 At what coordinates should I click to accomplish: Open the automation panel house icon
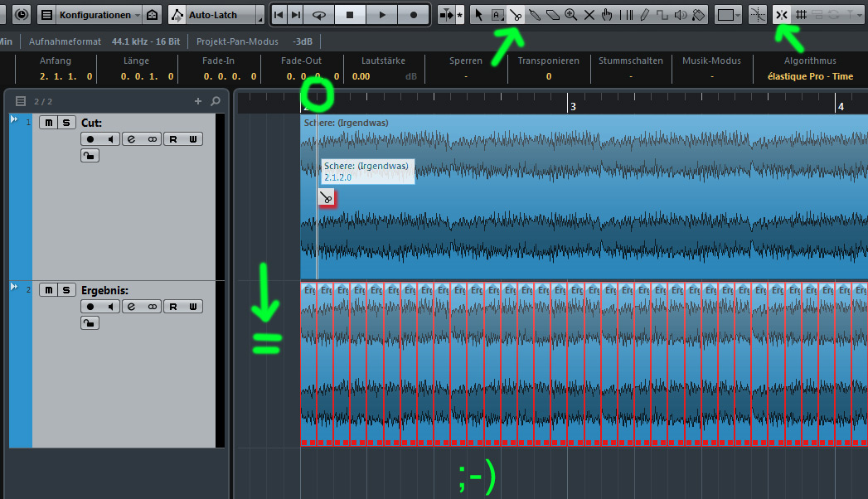tap(153, 15)
